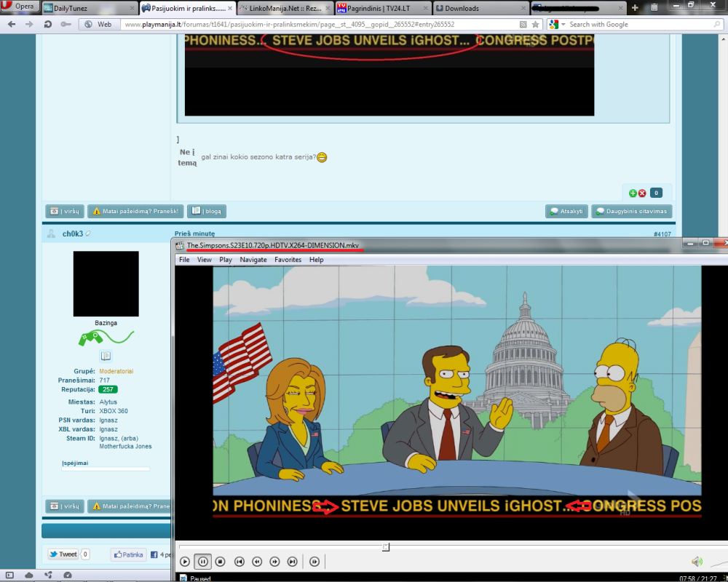Go back to the previous page
Screen dimensions: 728x582
coord(12,24)
